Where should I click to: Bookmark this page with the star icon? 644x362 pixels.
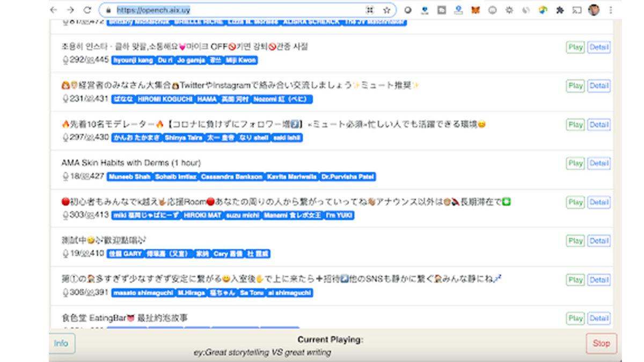[x=386, y=10]
